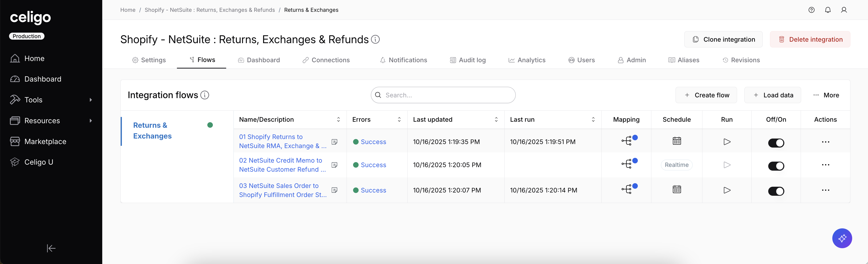The width and height of the screenshot is (868, 264).
Task: Open the 02 NetSuite Credit Memo flow link
Action: pos(282,165)
